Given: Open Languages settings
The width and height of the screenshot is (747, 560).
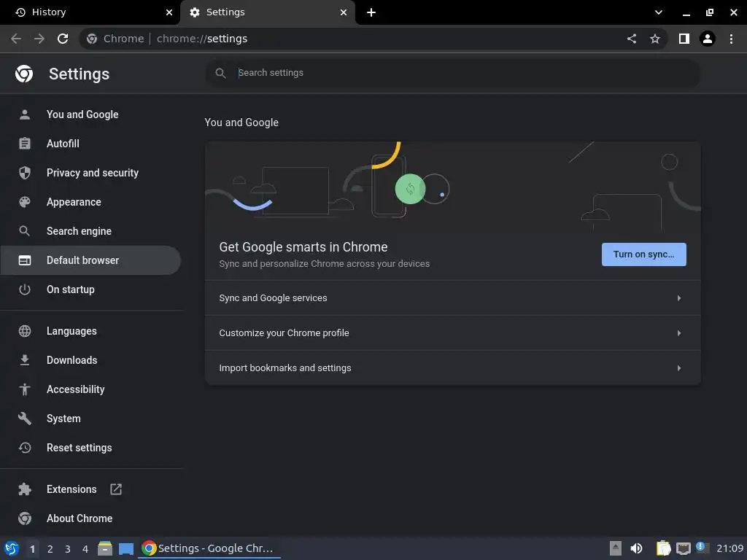Looking at the screenshot, I should click(90, 331).
